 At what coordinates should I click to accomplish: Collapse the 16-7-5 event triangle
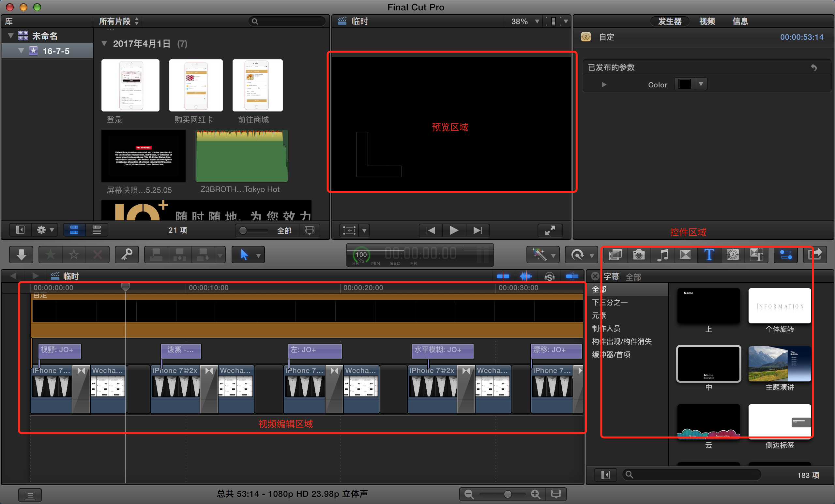[x=21, y=51]
